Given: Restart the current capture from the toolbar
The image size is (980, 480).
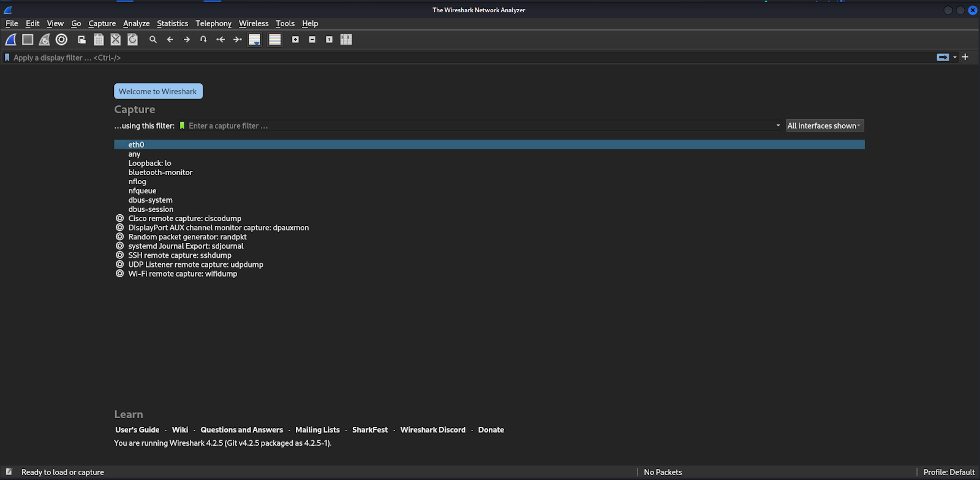Looking at the screenshot, I should tap(45, 40).
